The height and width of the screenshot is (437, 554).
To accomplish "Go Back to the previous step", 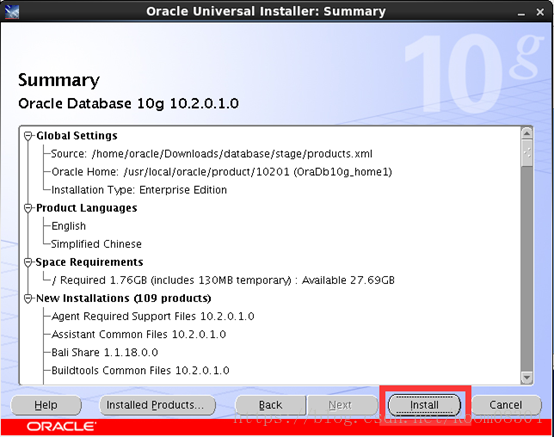I will (270, 405).
